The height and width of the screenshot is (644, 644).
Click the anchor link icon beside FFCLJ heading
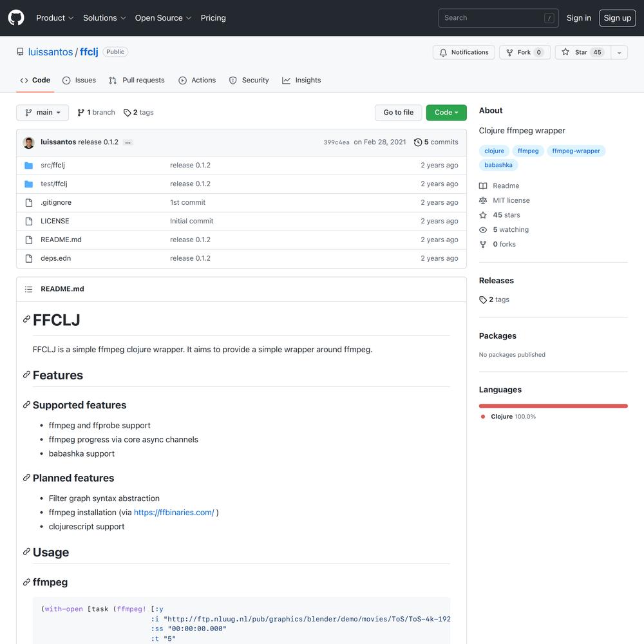(26, 319)
